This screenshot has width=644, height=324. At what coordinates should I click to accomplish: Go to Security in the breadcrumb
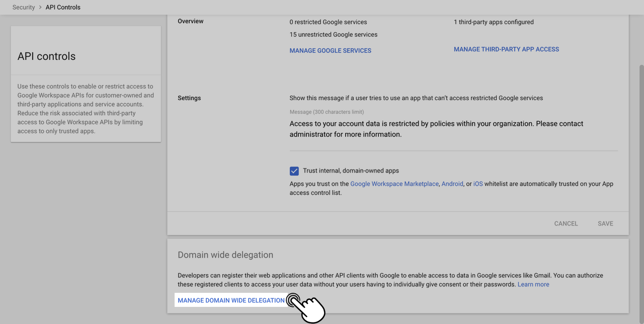(x=24, y=8)
